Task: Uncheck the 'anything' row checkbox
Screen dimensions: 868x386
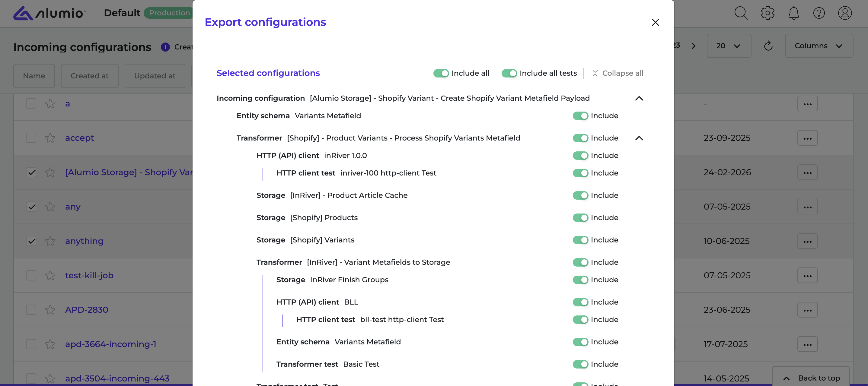Action: 31,241
